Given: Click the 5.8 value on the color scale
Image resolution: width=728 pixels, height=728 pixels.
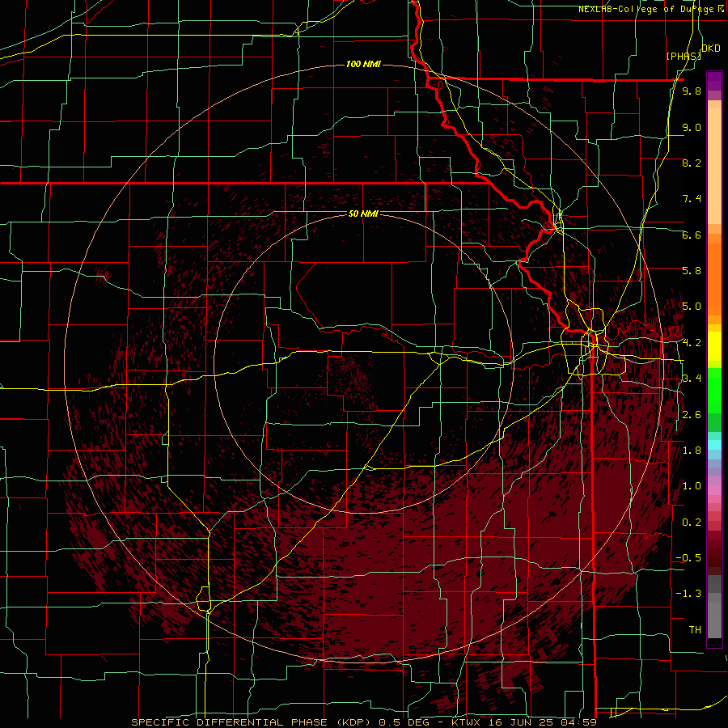Looking at the screenshot, I should coord(692,271).
